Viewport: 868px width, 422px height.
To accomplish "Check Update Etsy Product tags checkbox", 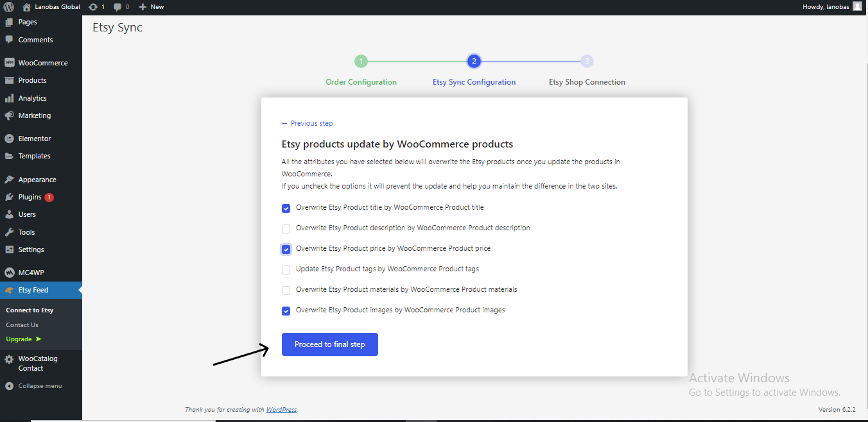I will pyautogui.click(x=286, y=270).
